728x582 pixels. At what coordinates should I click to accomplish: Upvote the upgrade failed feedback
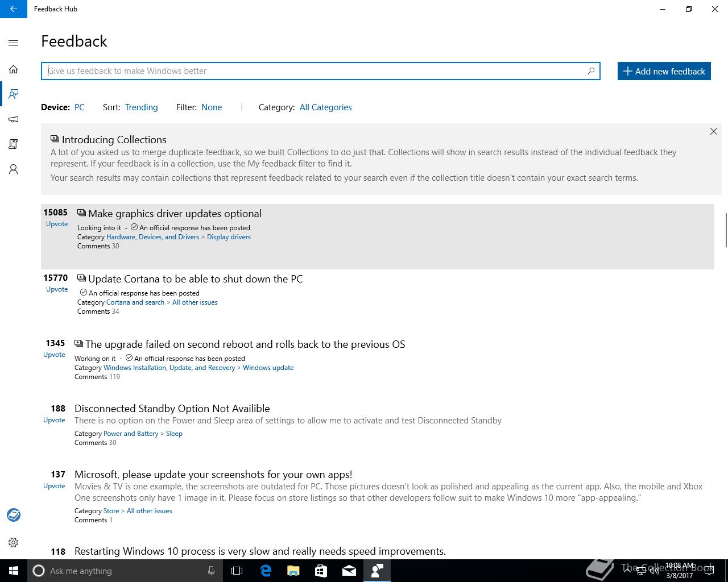pyautogui.click(x=54, y=355)
